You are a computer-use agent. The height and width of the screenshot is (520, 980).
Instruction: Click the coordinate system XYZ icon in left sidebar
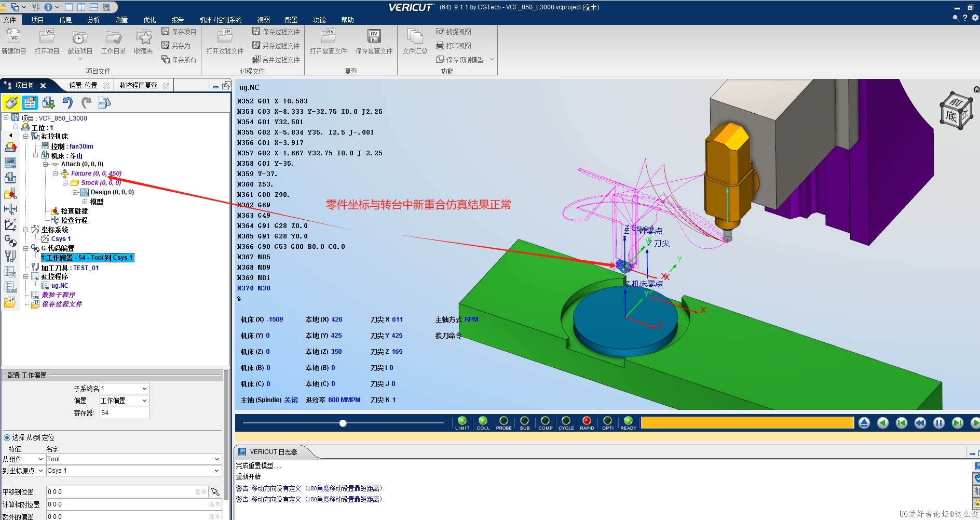(10, 224)
